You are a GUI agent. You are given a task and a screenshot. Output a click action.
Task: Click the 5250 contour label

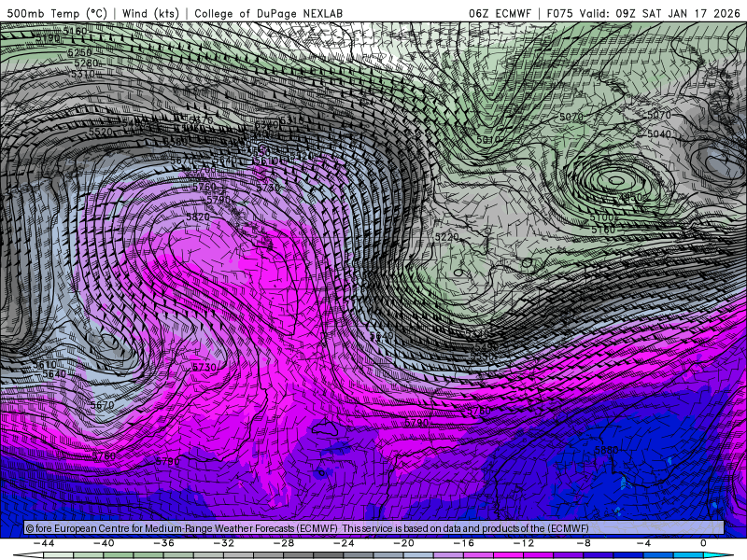tap(79, 52)
